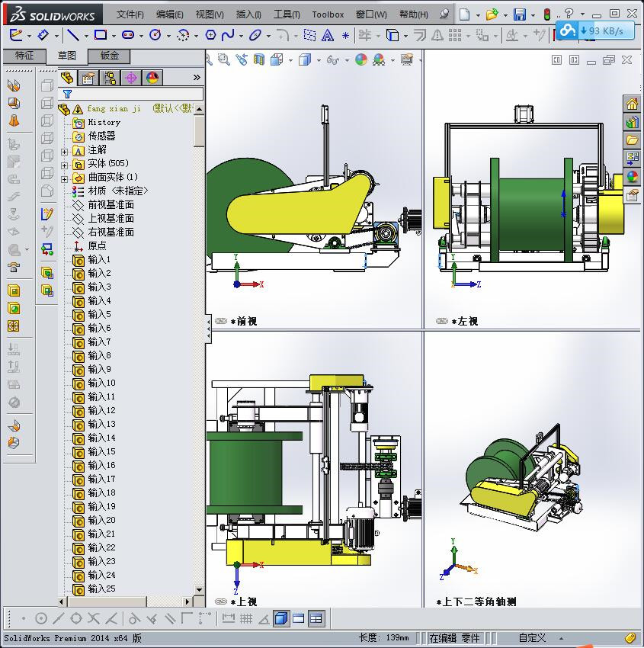644x648 pixels.
Task: Switch to the 钣金 tab
Action: [110, 56]
